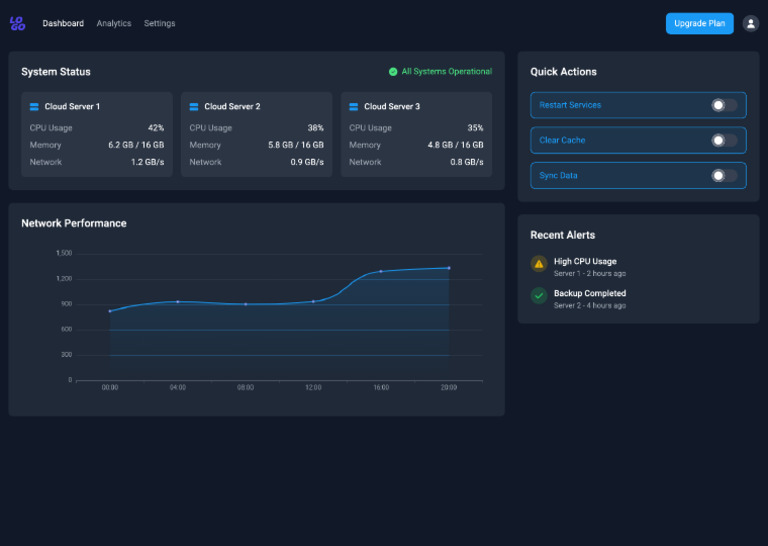Click the Upgrade Plan button

coord(699,23)
